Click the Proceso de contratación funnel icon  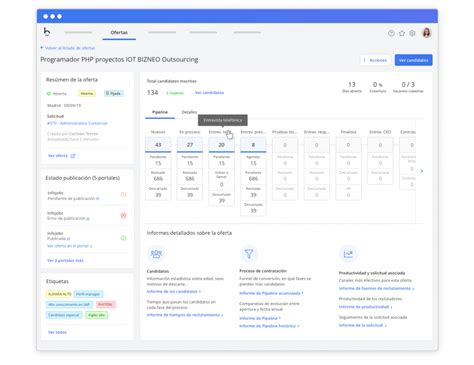pos(249,254)
